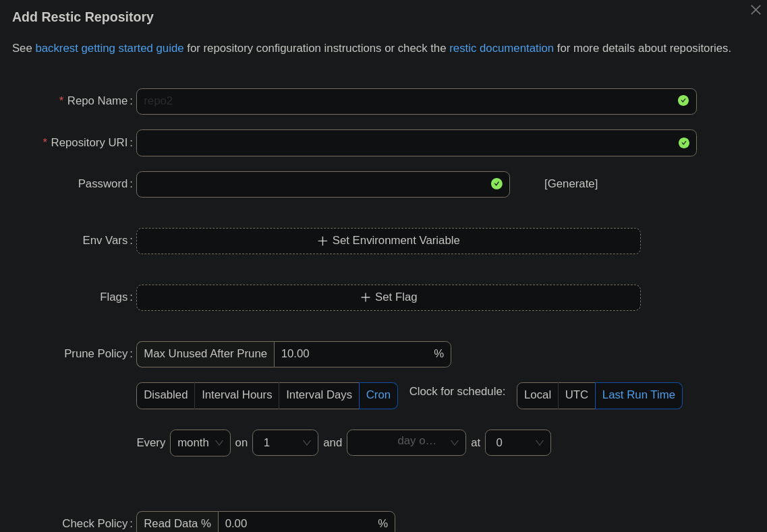Focus the Repository URI input field
Screen dimensions: 767x532
click(x=416, y=143)
